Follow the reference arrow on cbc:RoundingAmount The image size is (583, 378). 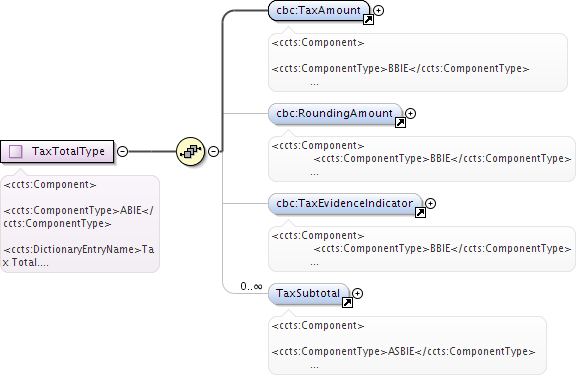point(400,123)
